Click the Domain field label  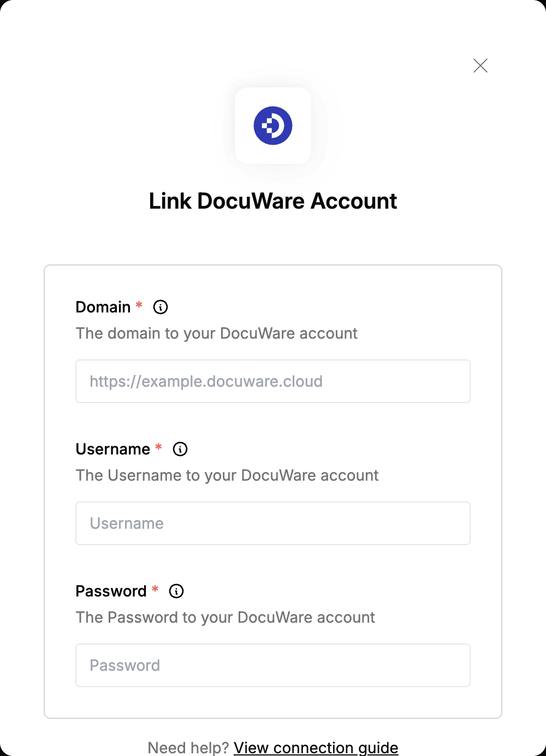click(103, 307)
